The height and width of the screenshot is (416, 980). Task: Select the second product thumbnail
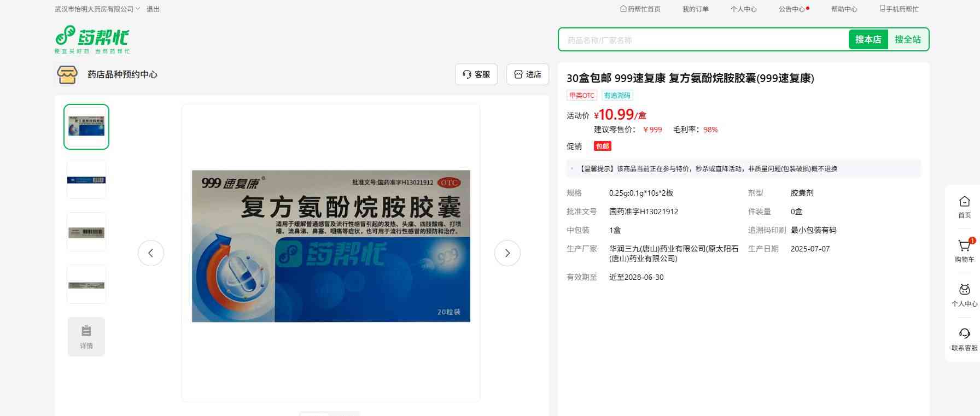[x=86, y=180]
